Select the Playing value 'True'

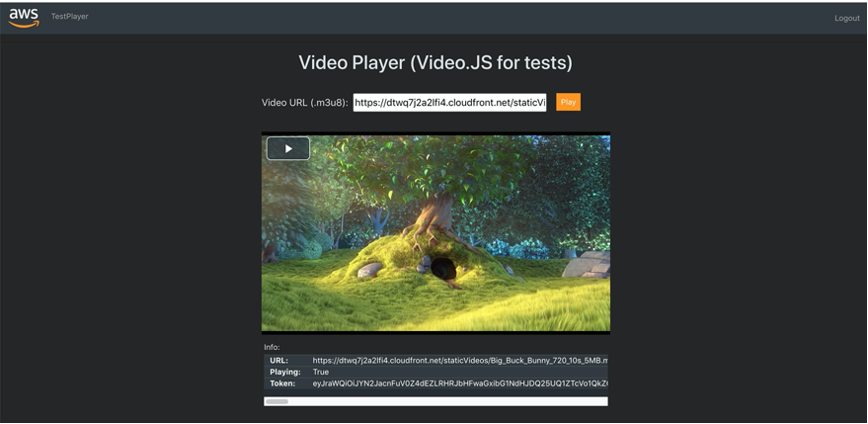coord(321,372)
